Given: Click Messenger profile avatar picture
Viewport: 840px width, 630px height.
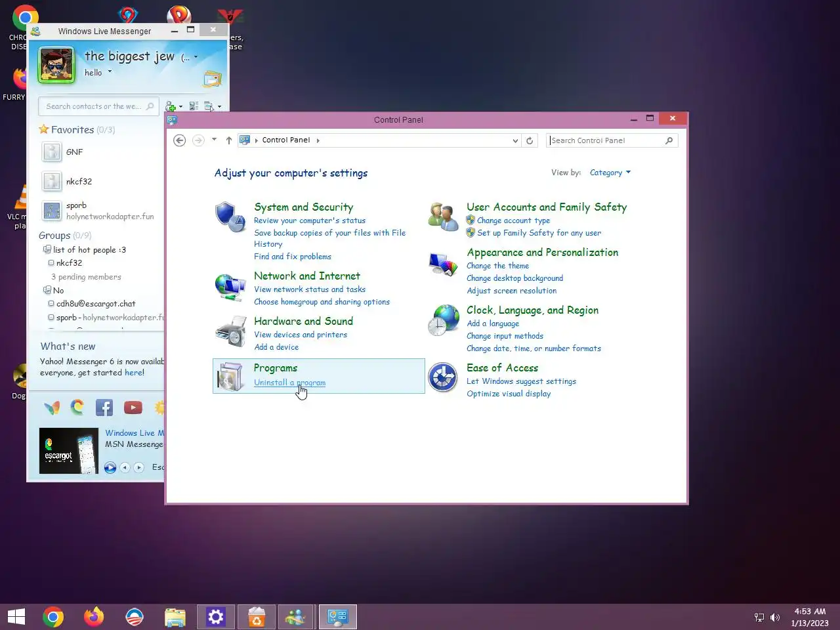Looking at the screenshot, I should click(56, 65).
